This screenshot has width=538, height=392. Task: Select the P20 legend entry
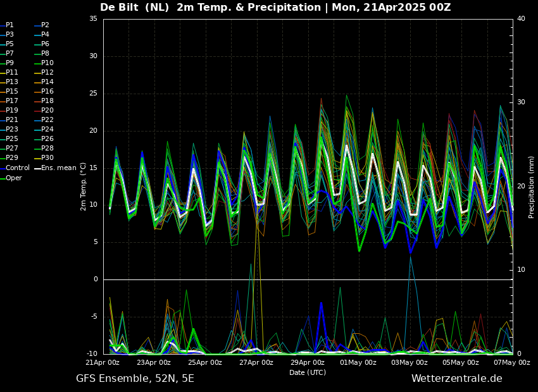47,111
